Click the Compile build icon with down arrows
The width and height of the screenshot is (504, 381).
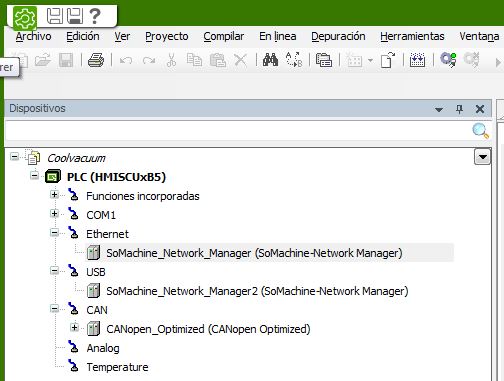417,60
